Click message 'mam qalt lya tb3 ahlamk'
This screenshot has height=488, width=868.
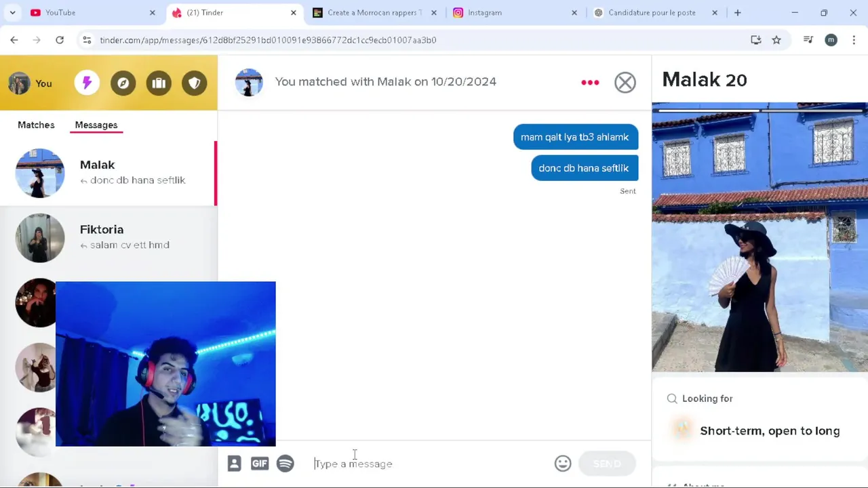point(575,137)
